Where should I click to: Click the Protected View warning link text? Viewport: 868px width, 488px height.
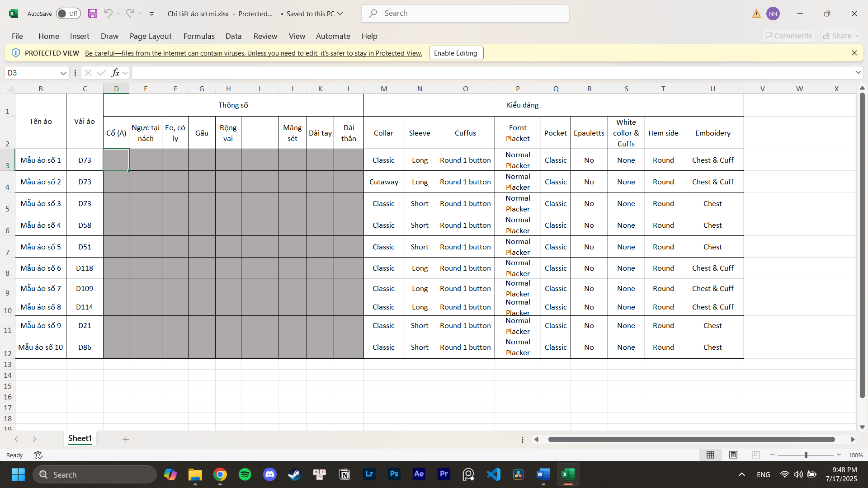pos(253,53)
